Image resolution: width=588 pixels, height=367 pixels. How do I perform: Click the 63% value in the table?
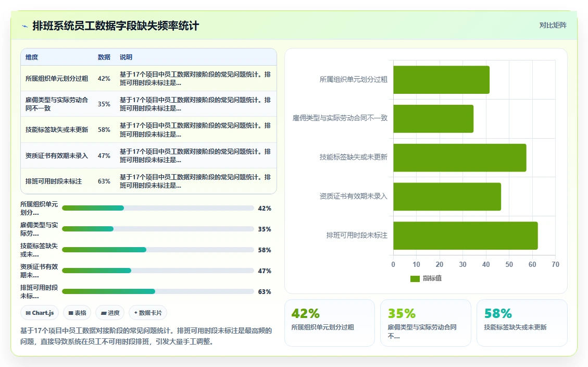tap(104, 181)
